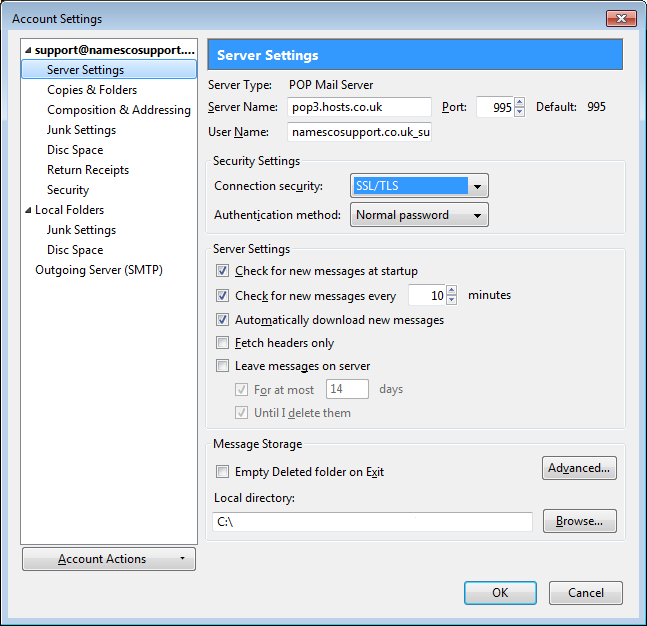
Task: Toggle the For at most checkbox
Action: click(x=241, y=390)
